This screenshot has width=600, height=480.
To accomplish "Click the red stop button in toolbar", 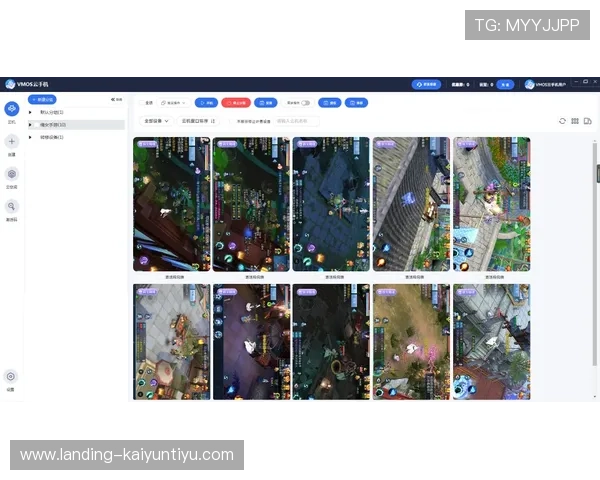I will tap(235, 102).
